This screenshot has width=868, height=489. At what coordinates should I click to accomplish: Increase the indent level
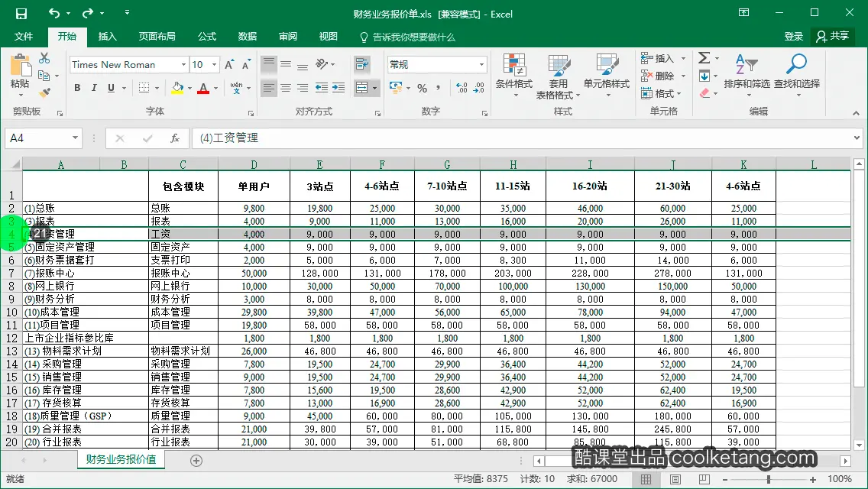tap(338, 88)
